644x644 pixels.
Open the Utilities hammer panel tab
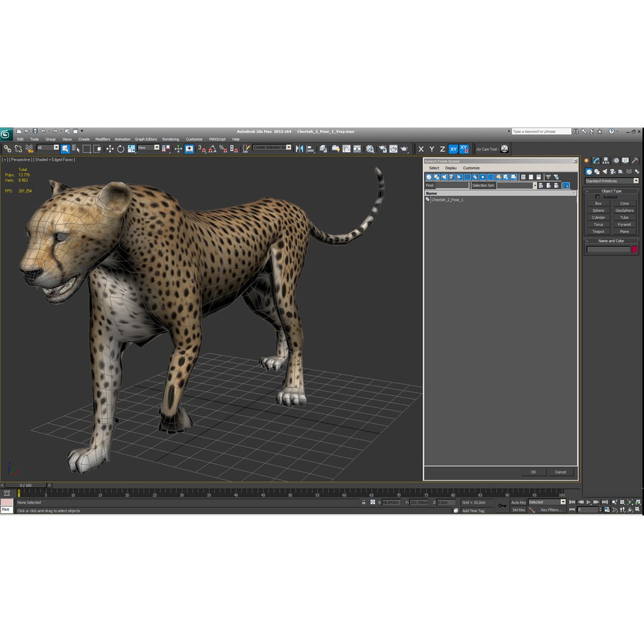[x=635, y=160]
